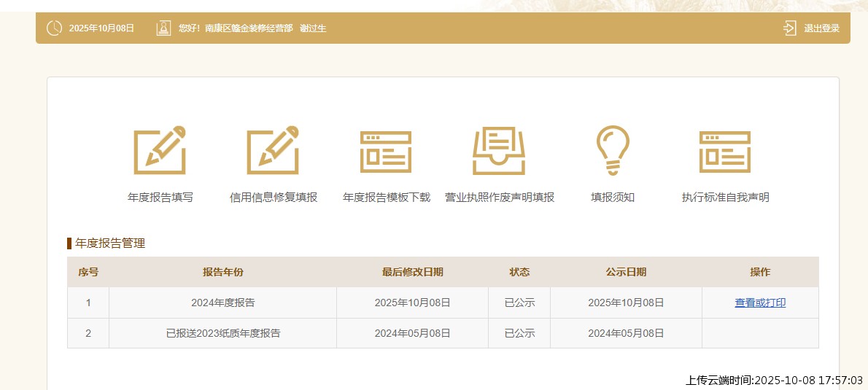Click the 填报须知 lightbulb icon

tap(612, 150)
